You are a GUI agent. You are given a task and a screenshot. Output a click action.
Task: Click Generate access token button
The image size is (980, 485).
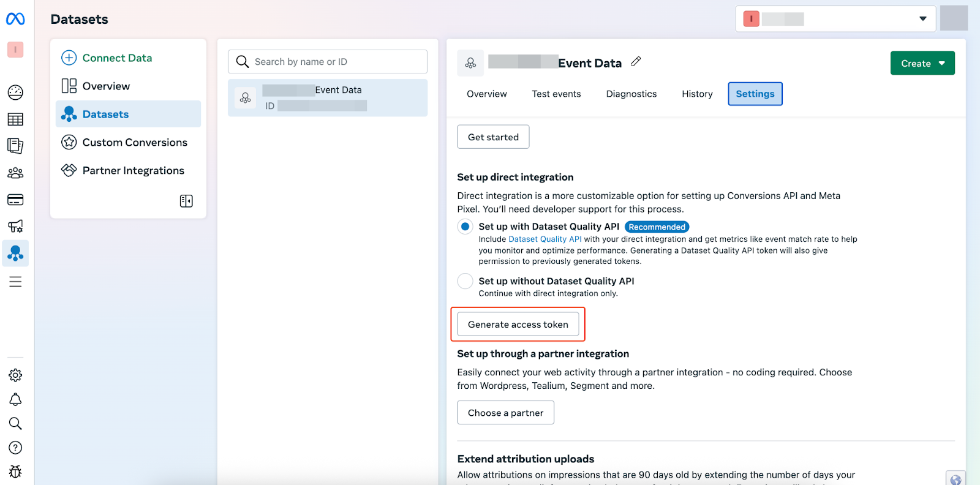click(x=518, y=325)
